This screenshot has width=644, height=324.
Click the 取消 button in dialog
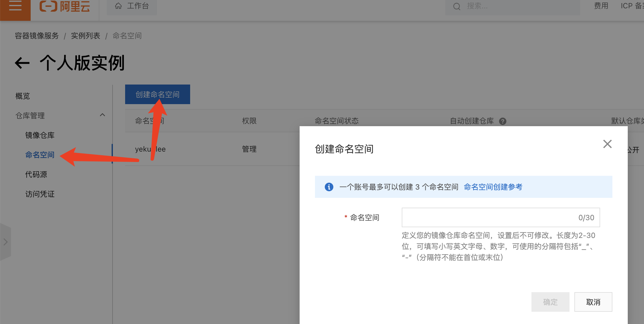[593, 302]
